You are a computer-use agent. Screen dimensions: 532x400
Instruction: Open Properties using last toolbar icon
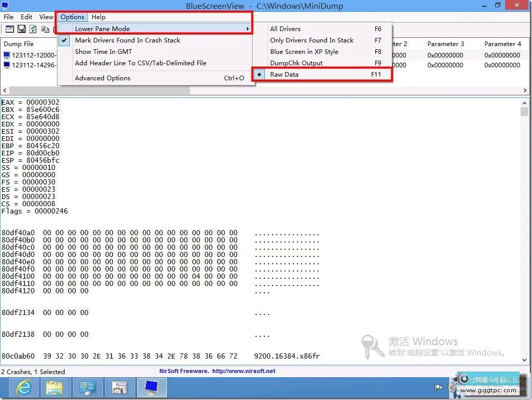coord(55,29)
